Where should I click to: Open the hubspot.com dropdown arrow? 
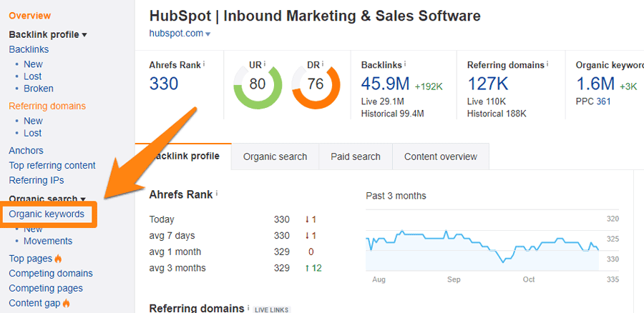click(208, 34)
